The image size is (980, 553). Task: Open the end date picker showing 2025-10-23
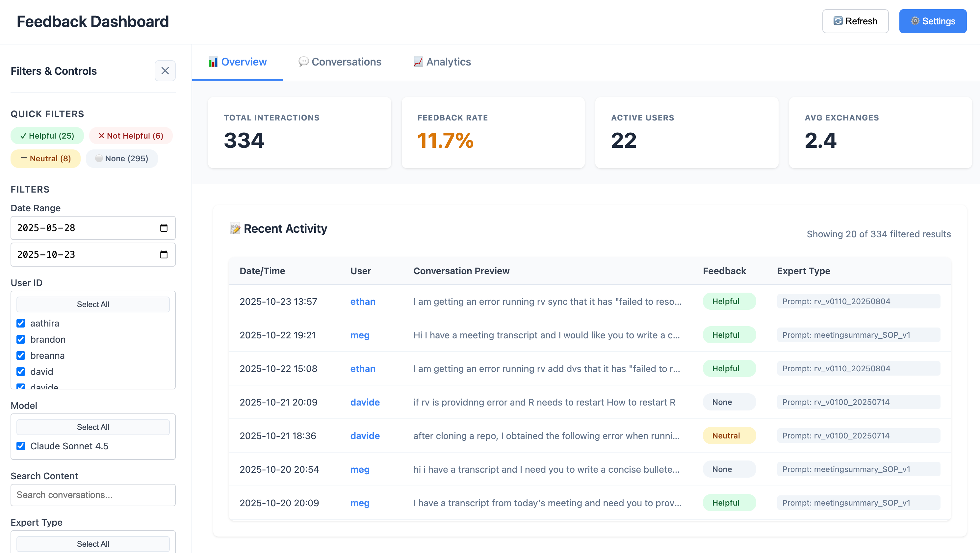tap(164, 255)
